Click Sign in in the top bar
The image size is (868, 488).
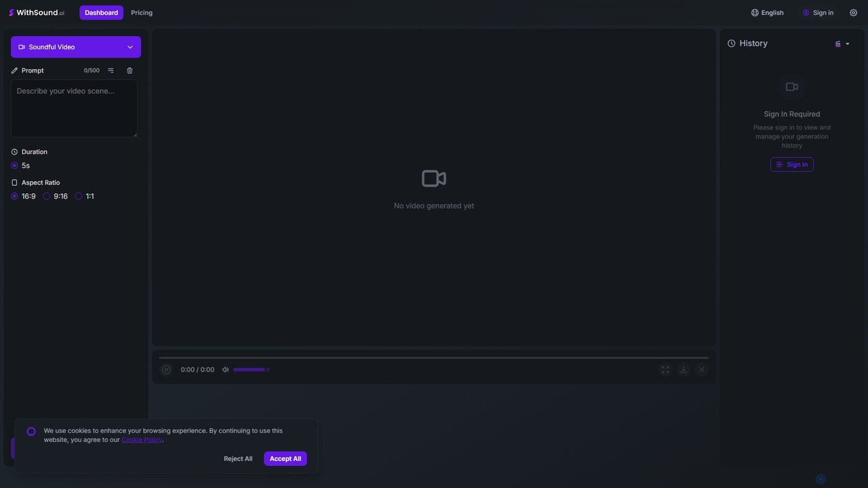[x=818, y=13]
